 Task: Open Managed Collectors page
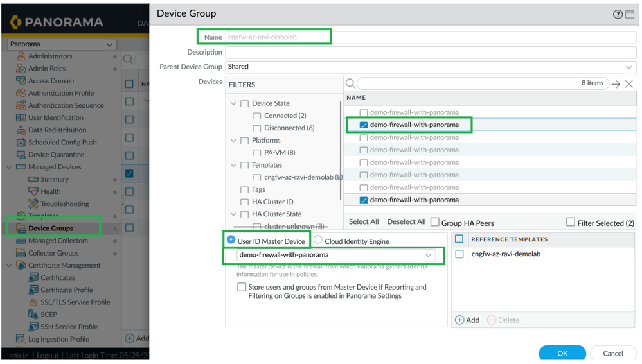(58, 241)
